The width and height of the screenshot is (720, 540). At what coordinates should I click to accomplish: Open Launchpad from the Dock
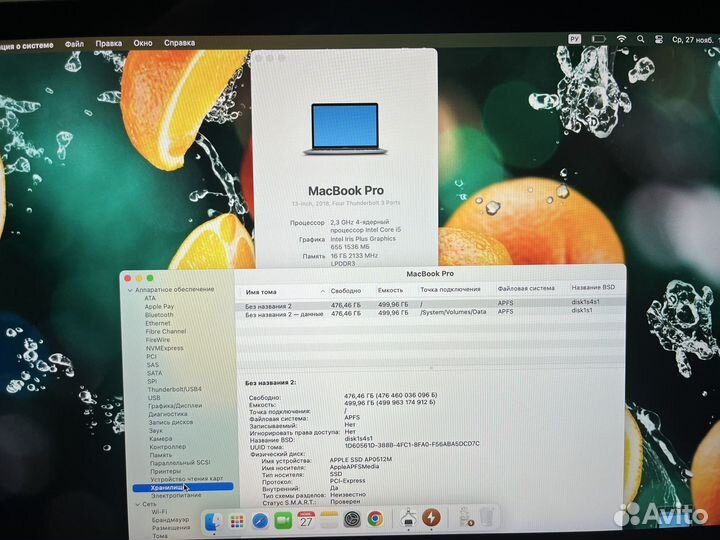click(237, 521)
